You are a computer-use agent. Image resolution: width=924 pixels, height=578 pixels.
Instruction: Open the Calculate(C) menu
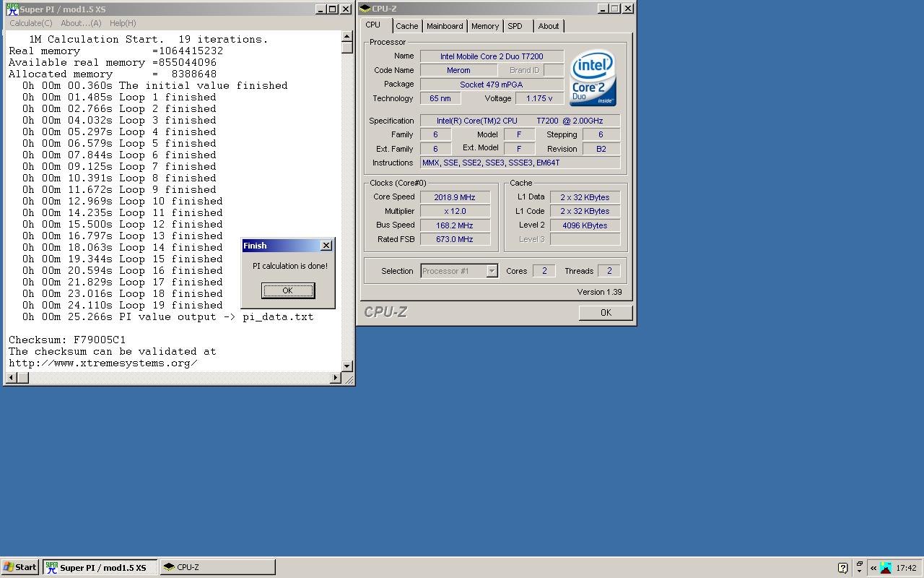(31, 23)
